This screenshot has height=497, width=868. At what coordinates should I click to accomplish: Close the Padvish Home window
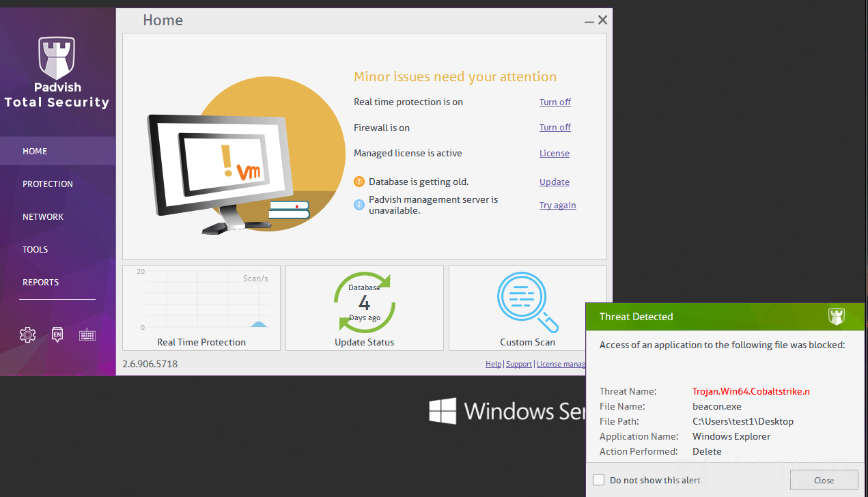(602, 20)
